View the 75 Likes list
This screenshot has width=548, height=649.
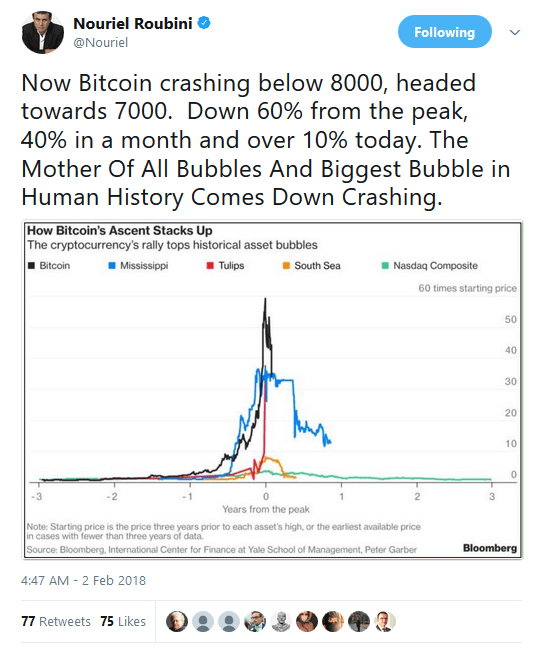click(x=123, y=621)
